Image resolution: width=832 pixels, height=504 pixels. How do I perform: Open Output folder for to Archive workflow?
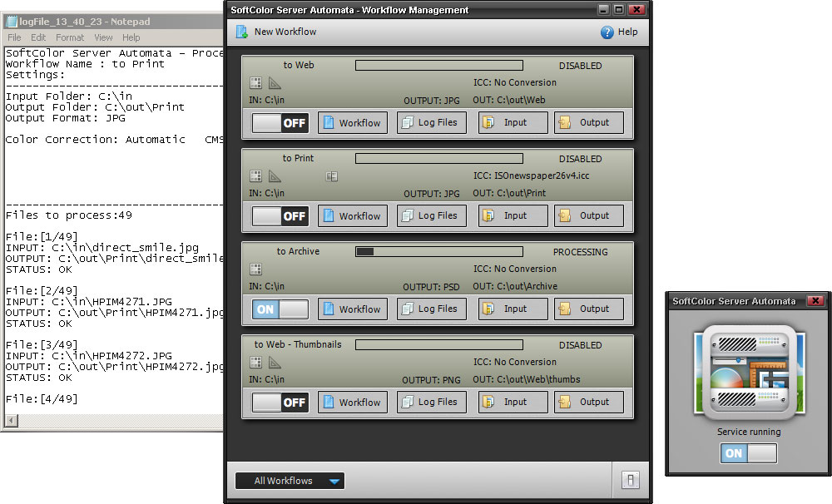pyautogui.click(x=588, y=309)
